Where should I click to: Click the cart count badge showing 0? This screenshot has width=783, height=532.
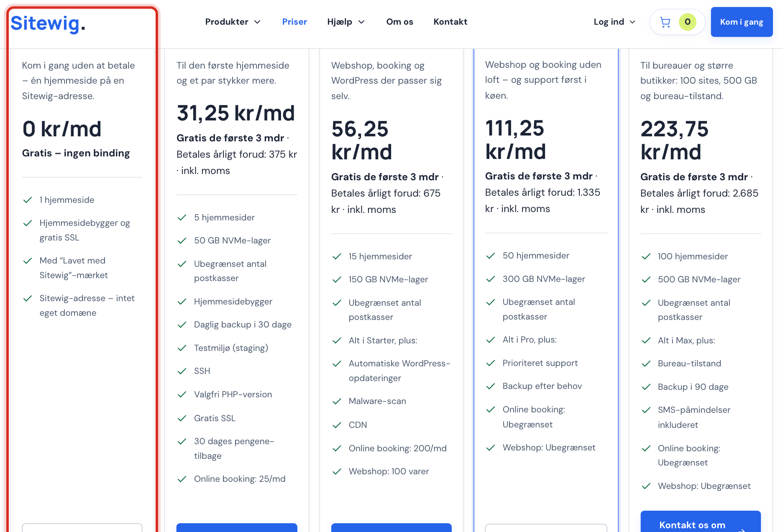(688, 22)
